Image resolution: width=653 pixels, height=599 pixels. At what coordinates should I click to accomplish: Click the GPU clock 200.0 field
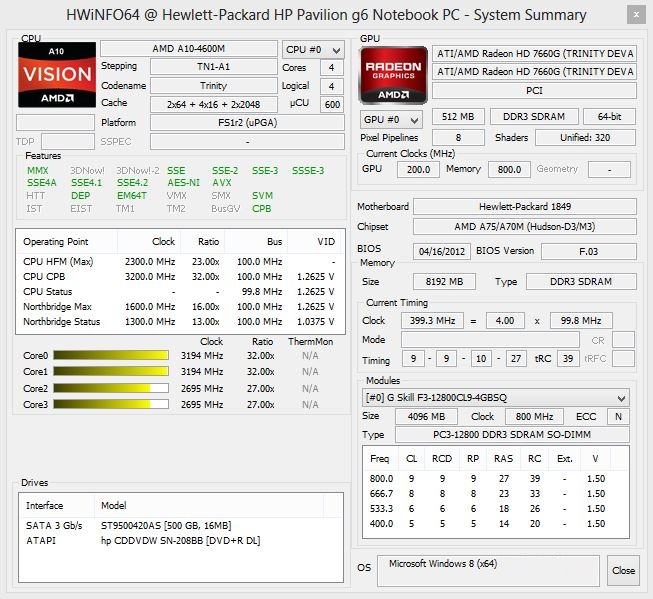418,170
